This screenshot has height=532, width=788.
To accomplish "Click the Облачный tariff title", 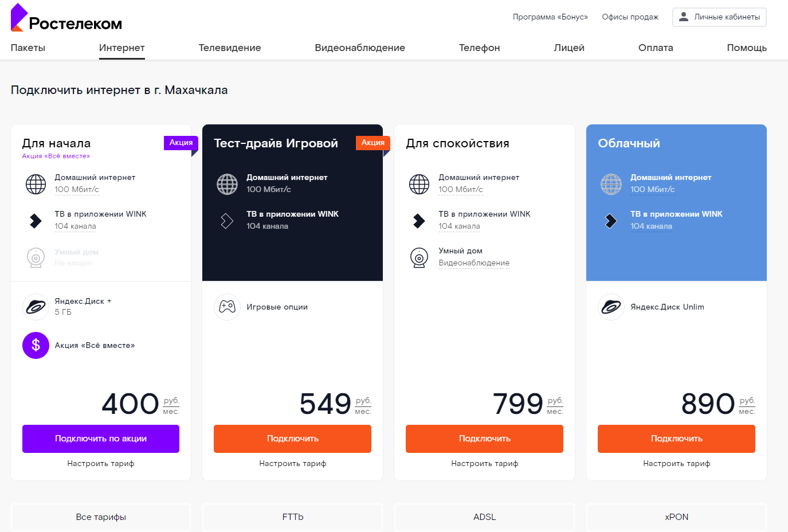I will 629,143.
